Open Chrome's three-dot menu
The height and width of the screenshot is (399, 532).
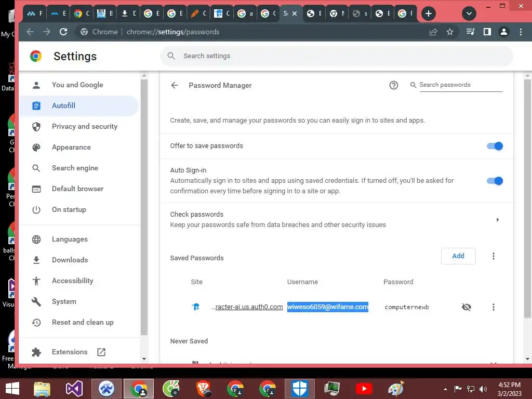tap(521, 32)
